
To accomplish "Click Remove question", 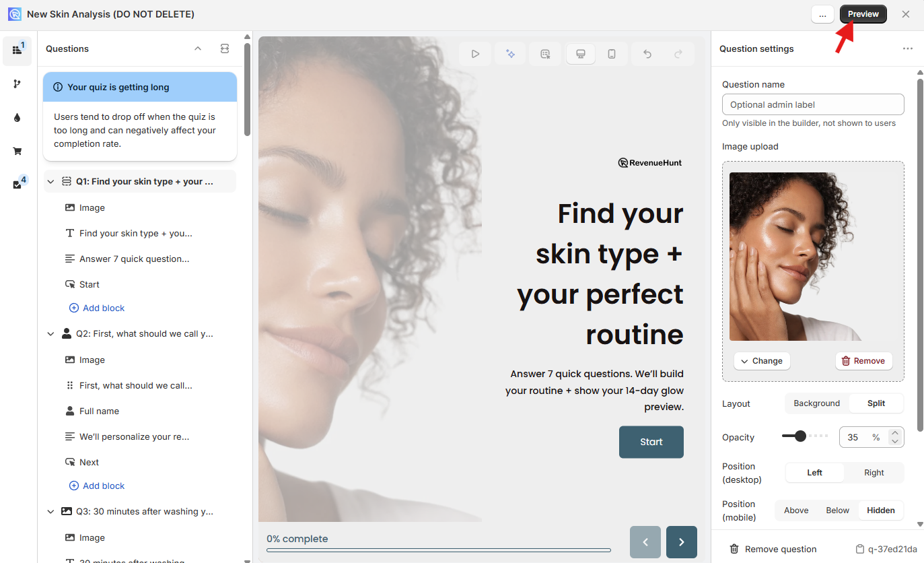I will click(773, 549).
